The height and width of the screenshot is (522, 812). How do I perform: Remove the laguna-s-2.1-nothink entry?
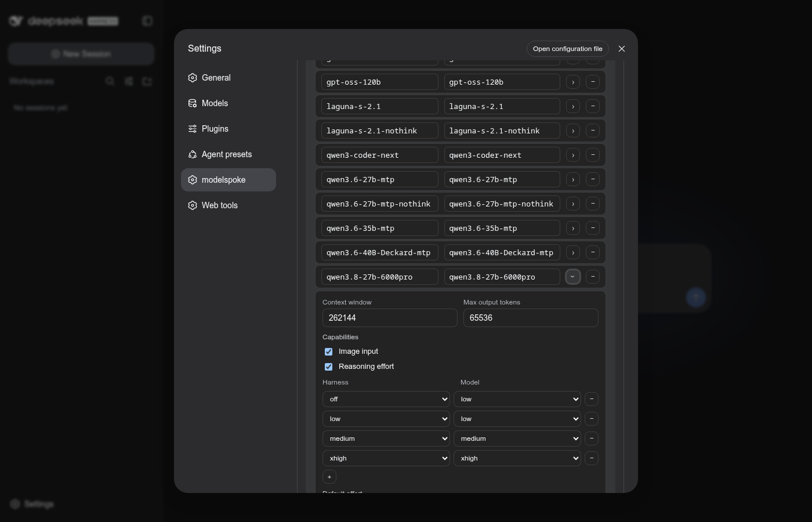tap(593, 131)
